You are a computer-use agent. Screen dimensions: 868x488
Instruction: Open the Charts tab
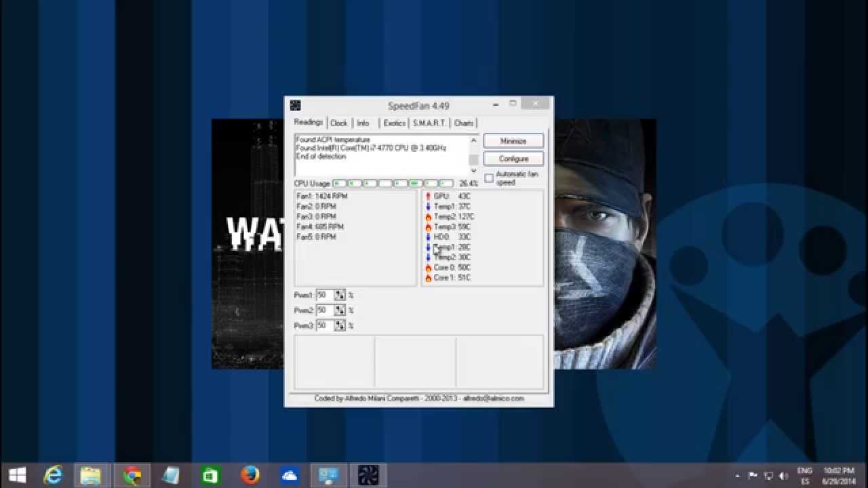click(x=464, y=123)
